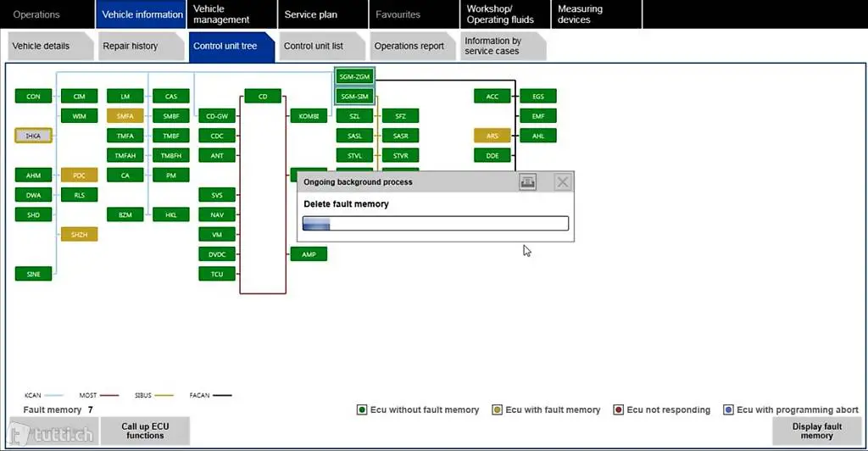This screenshot has width=868, height=451.
Task: Switch to the Control unit list tab
Action: [x=314, y=47]
